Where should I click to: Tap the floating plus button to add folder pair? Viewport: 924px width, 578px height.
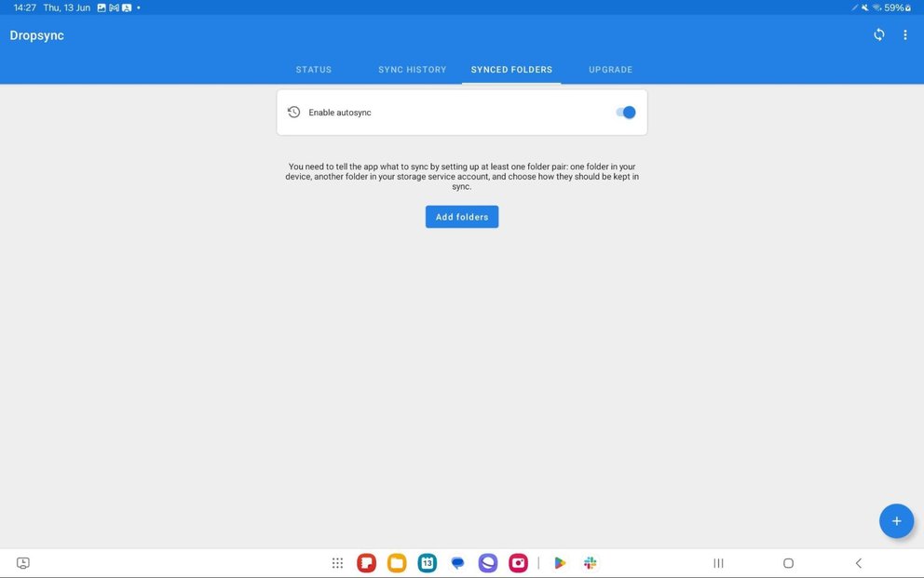895,520
